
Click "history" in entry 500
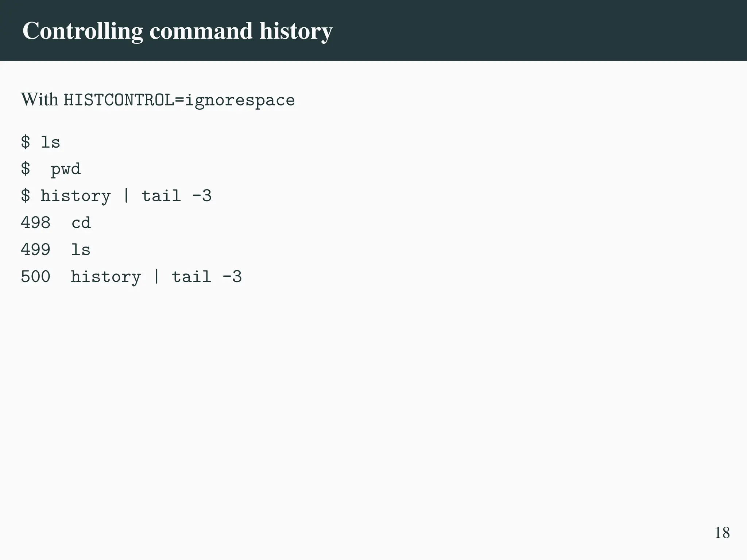point(106,277)
